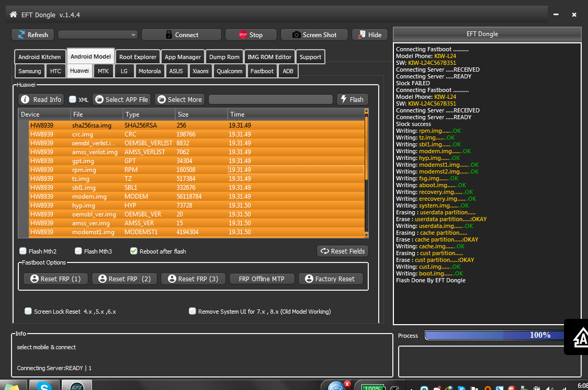Viewport: 588px width, 390px height.
Task: Open the Root Explorer tab
Action: (138, 57)
